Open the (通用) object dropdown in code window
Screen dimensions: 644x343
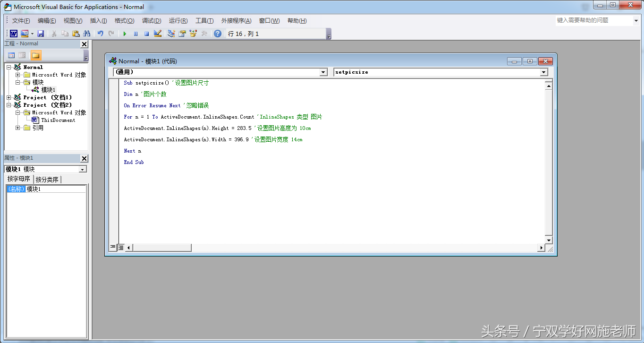pyautogui.click(x=323, y=72)
